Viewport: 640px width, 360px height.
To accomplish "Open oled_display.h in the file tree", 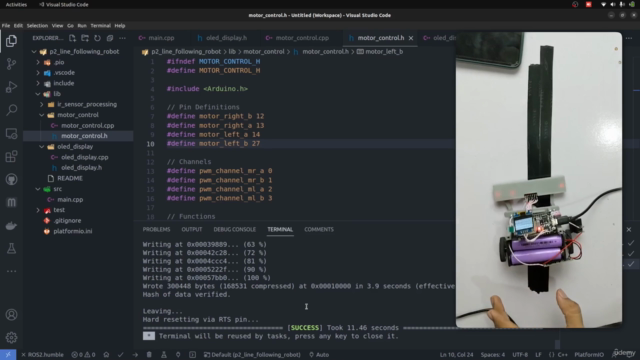I will click(x=81, y=168).
